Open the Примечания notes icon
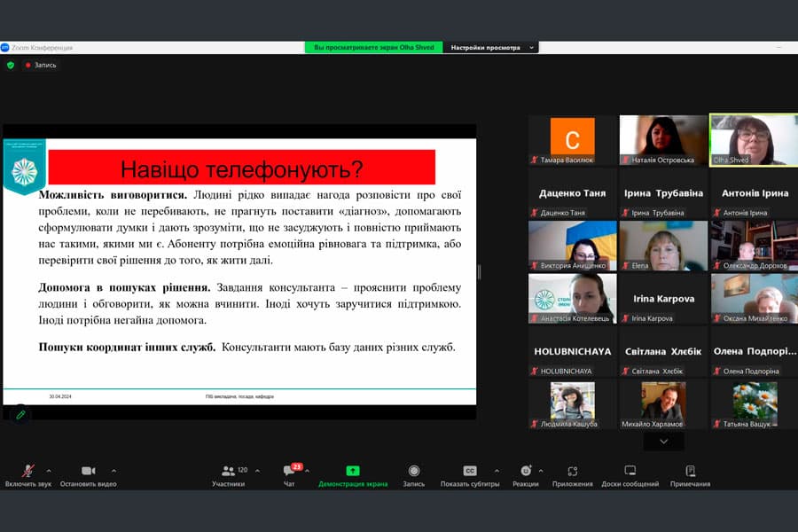 click(690, 471)
